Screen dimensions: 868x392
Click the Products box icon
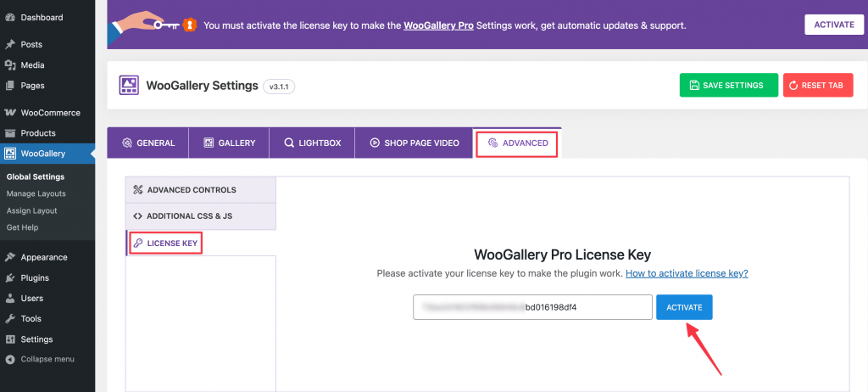coord(10,133)
